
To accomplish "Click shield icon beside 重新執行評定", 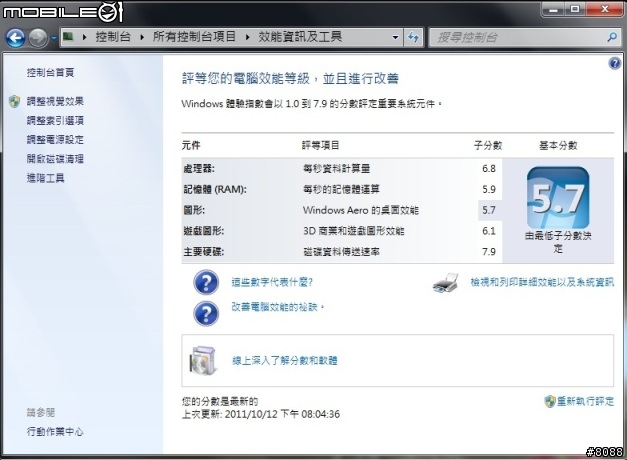I will pyautogui.click(x=550, y=401).
